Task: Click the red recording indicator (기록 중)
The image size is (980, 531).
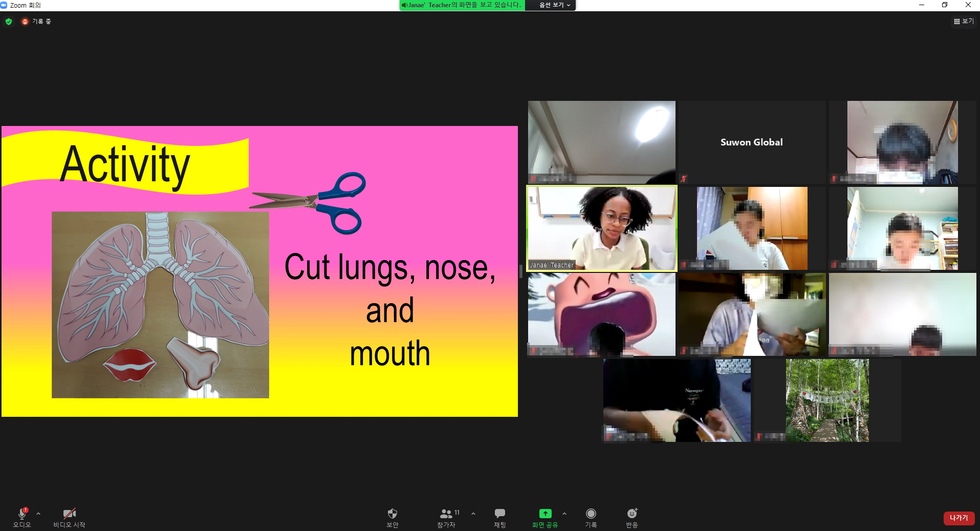Action: [x=25, y=22]
